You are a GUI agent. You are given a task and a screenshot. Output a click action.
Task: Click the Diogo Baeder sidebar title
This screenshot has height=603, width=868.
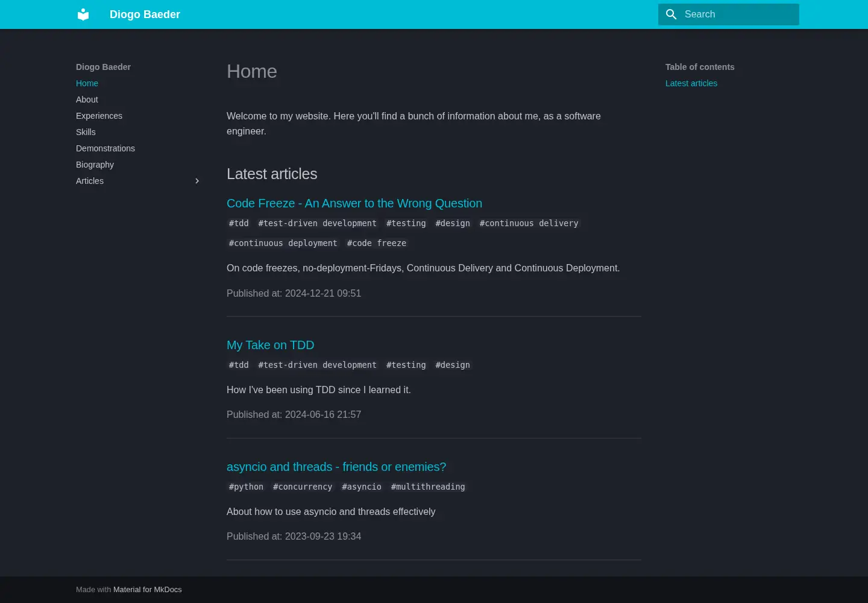click(103, 67)
